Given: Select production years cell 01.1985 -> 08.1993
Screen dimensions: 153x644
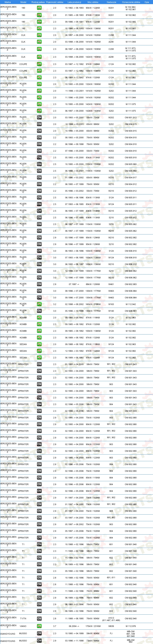Looking at the screenshot, I should [x=74, y=15].
